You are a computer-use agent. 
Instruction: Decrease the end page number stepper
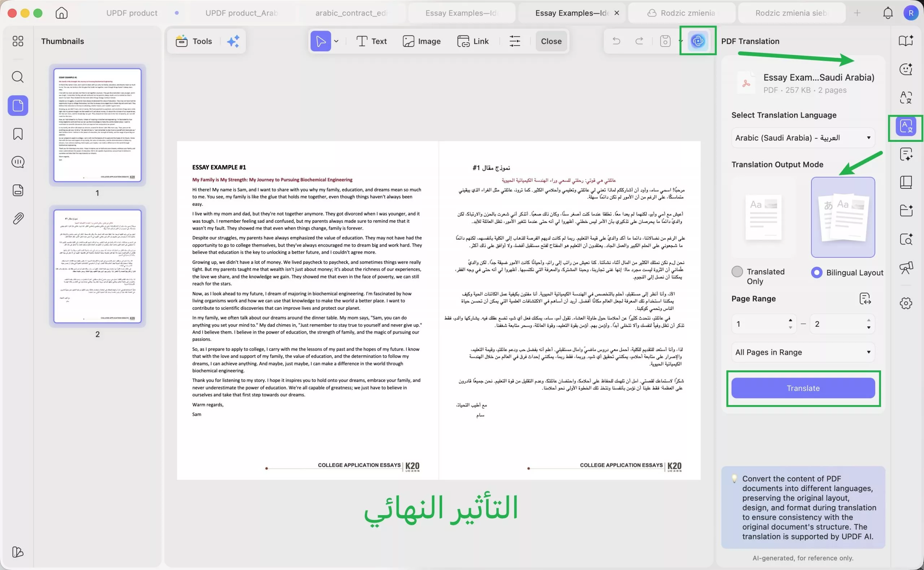click(x=869, y=328)
